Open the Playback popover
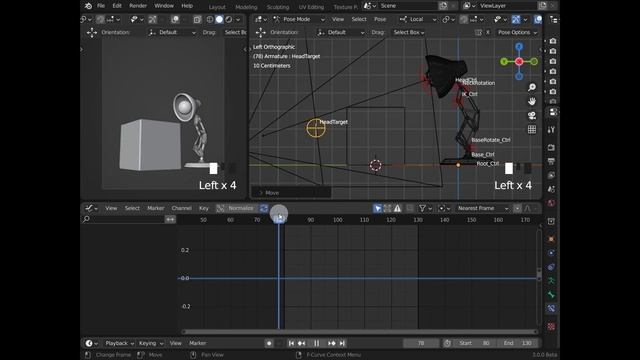The height and width of the screenshot is (360, 640). coord(119,343)
